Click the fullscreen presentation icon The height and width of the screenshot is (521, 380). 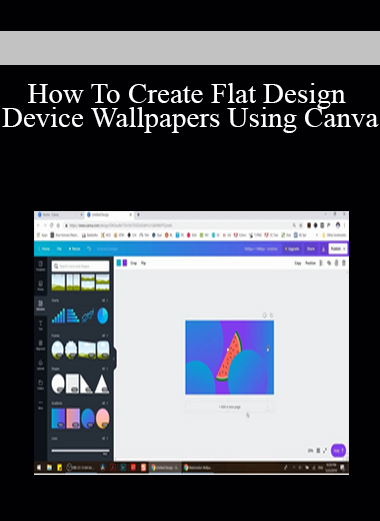point(325,451)
